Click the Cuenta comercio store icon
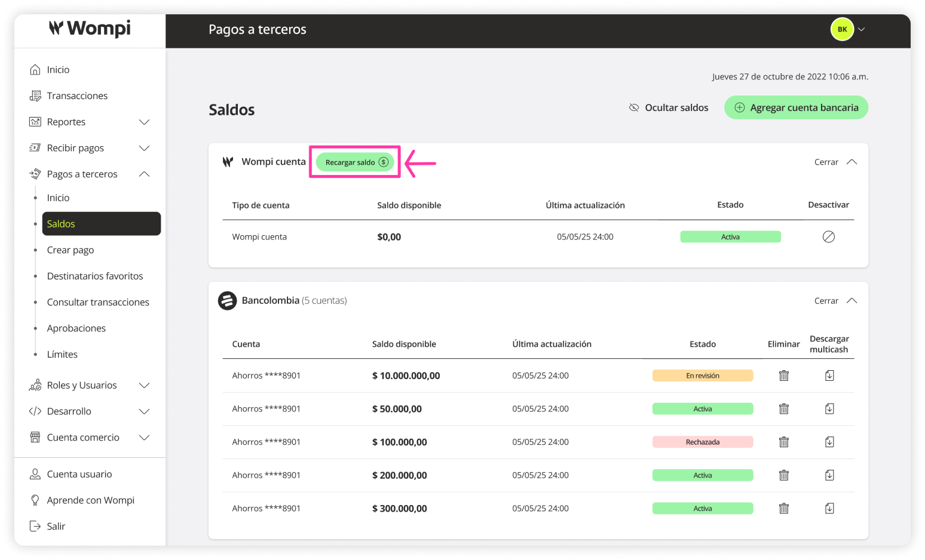925x560 pixels. (35, 438)
